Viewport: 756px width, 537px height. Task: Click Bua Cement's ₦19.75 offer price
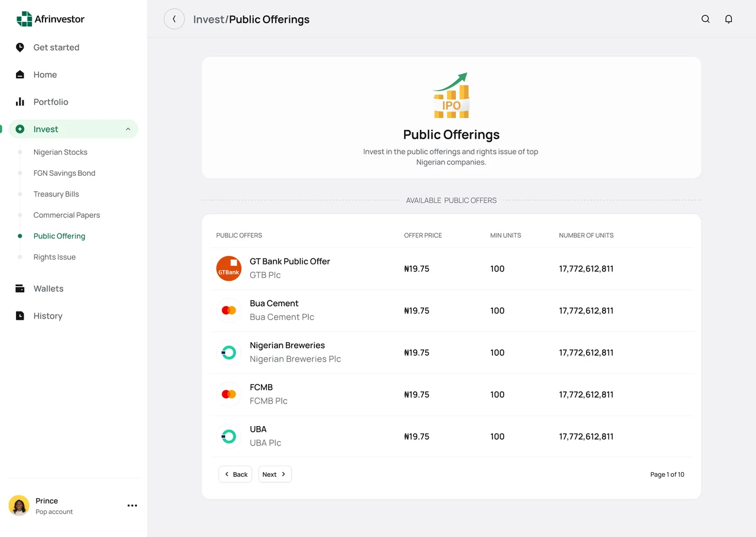416,310
